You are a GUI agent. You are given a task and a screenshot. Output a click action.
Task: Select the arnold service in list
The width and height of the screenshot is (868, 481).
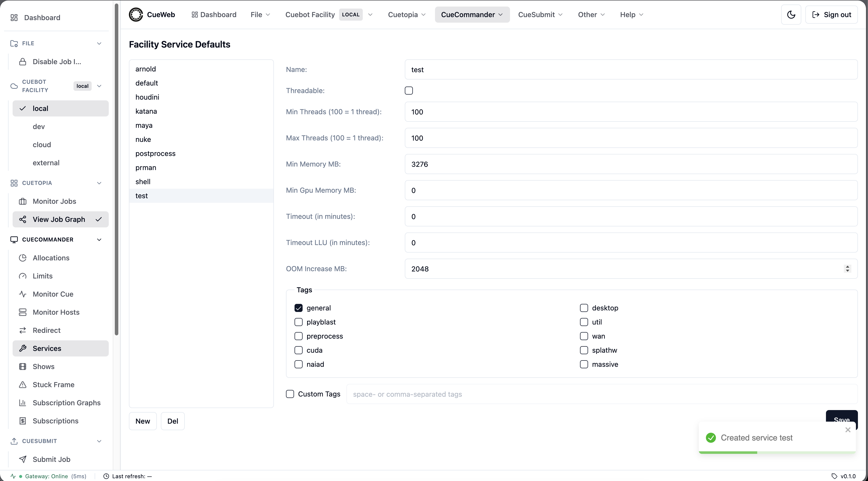tap(201, 69)
